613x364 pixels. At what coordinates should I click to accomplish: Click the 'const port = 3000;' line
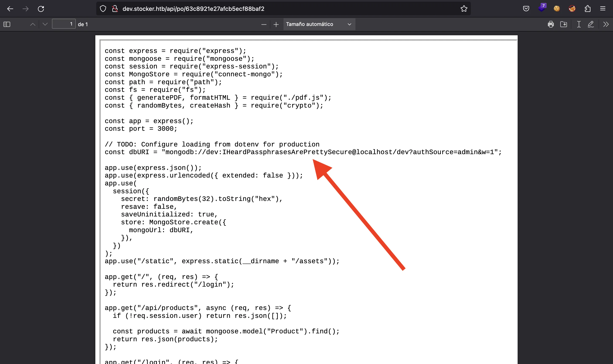tap(141, 129)
